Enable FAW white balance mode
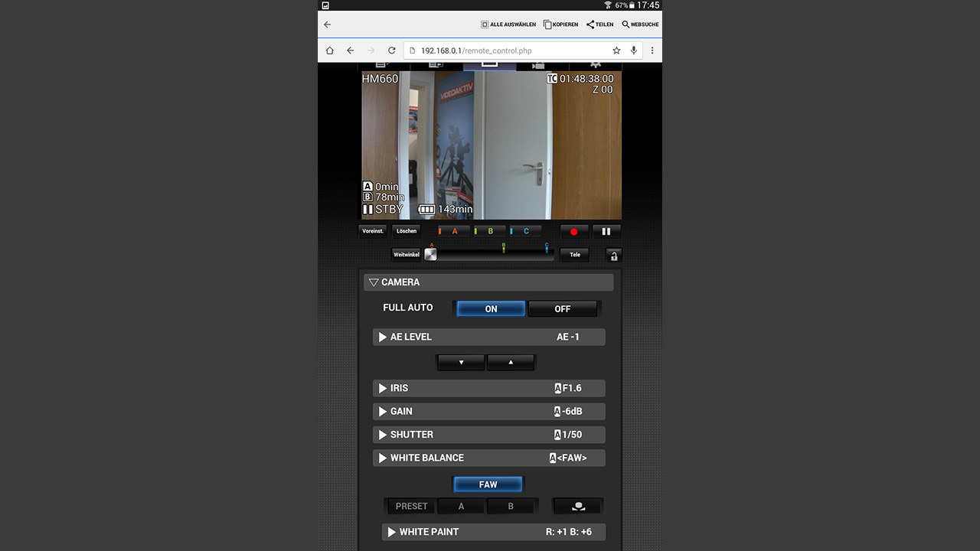This screenshot has height=551, width=980. [x=488, y=484]
